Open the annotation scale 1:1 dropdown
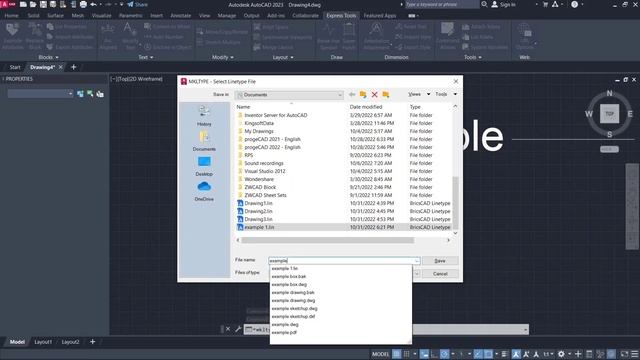Viewport: 640px width, 360px height. pos(548,354)
